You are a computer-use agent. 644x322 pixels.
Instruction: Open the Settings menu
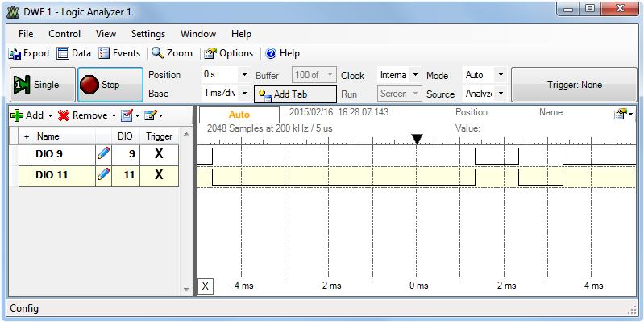click(148, 34)
